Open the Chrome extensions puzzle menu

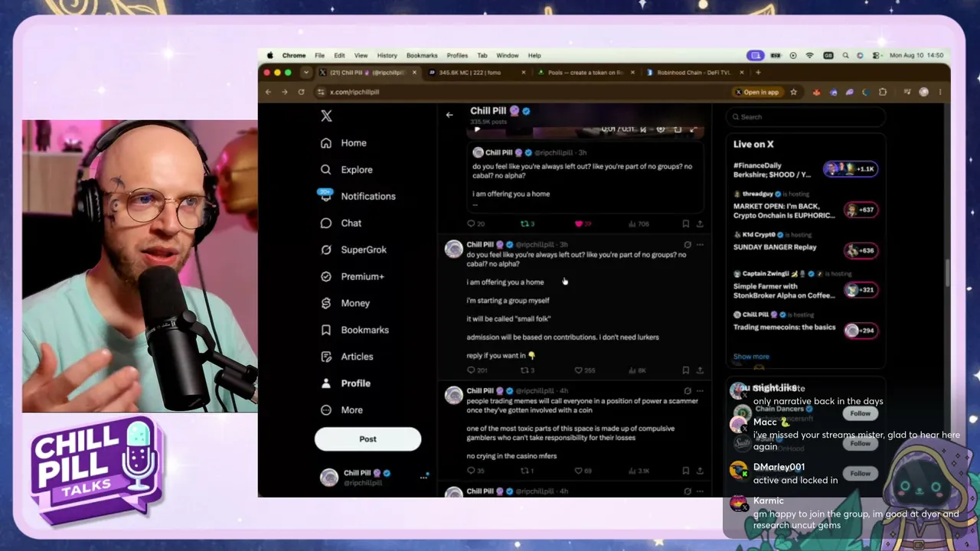[x=883, y=92]
